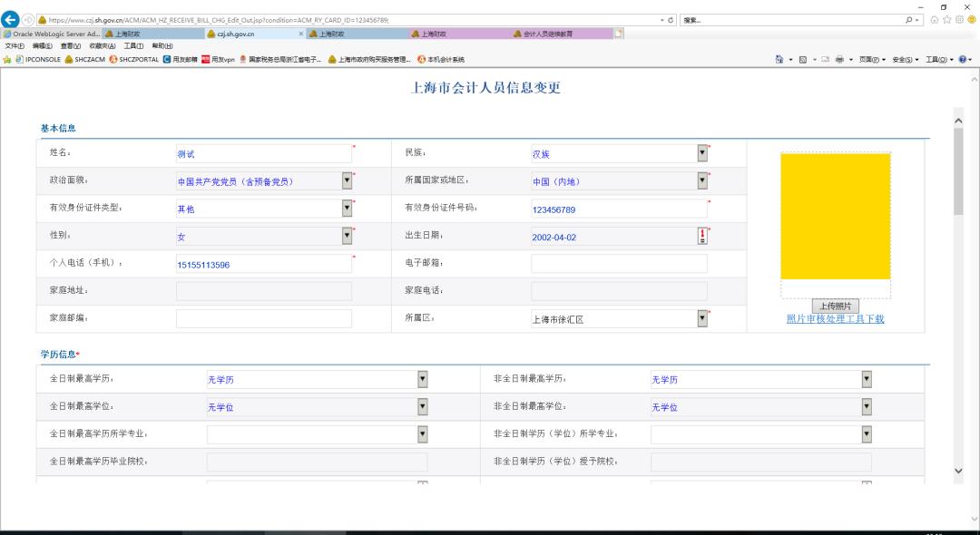Open the 工具(T) menu in menu bar

pyautogui.click(x=134, y=46)
